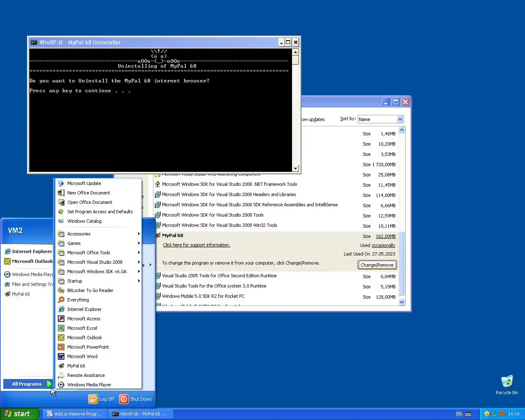Open the Sort by Name dropdown

tap(400, 119)
